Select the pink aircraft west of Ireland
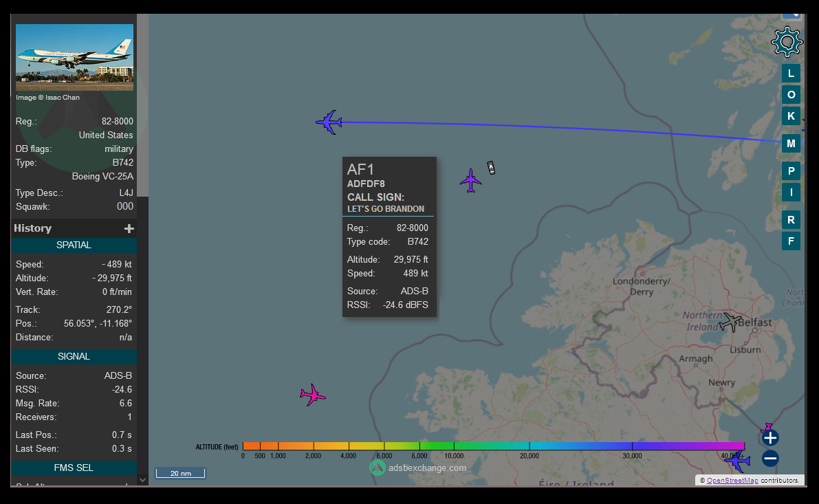 (x=312, y=395)
